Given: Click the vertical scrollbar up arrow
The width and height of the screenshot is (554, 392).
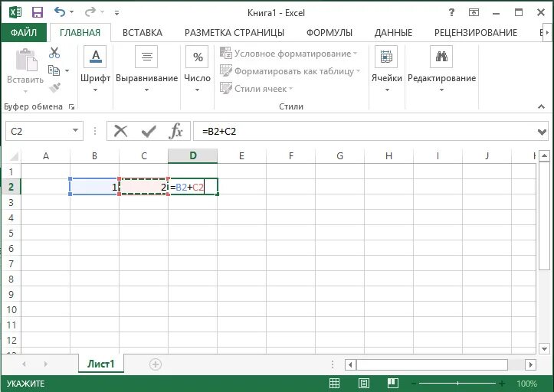Looking at the screenshot, I should coord(545,155).
